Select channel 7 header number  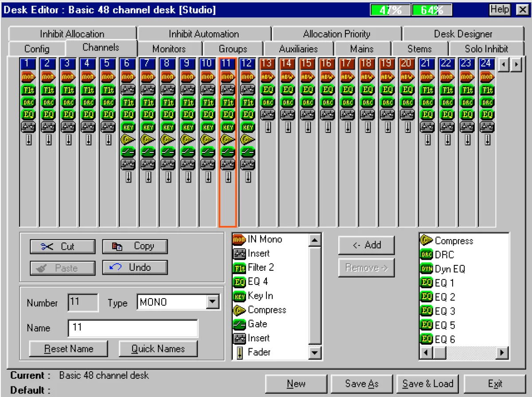tap(148, 64)
